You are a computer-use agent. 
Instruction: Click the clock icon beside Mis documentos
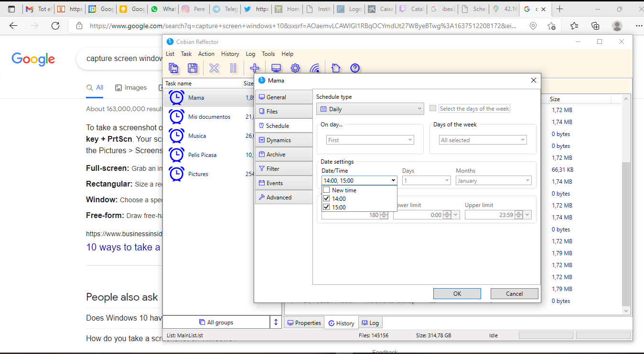pyautogui.click(x=177, y=116)
